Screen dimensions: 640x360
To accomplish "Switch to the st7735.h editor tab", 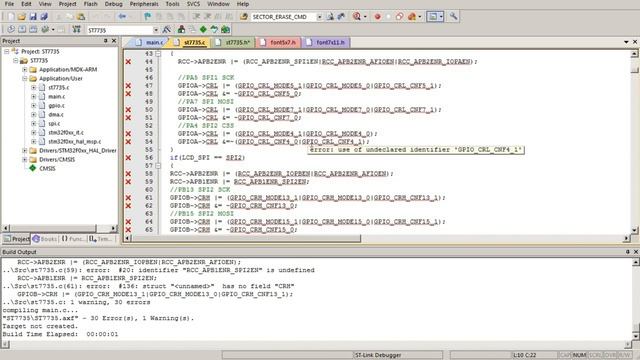I will tap(233, 42).
